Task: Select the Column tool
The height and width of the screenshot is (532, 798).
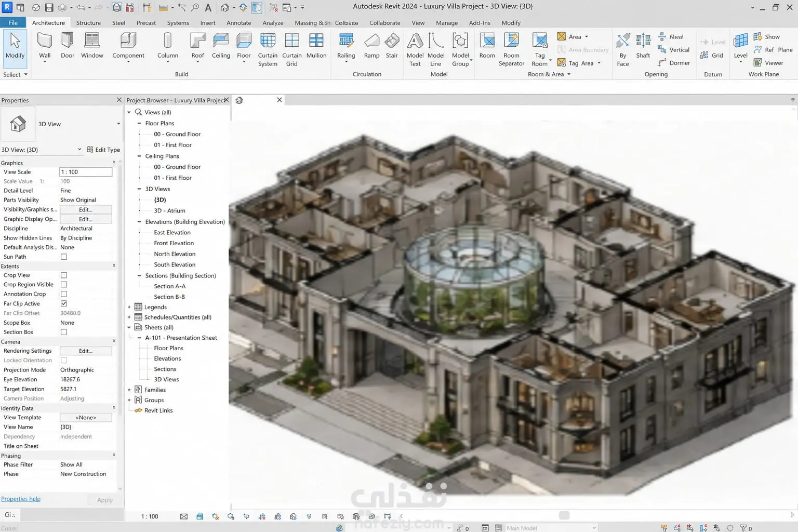Action: [x=168, y=47]
